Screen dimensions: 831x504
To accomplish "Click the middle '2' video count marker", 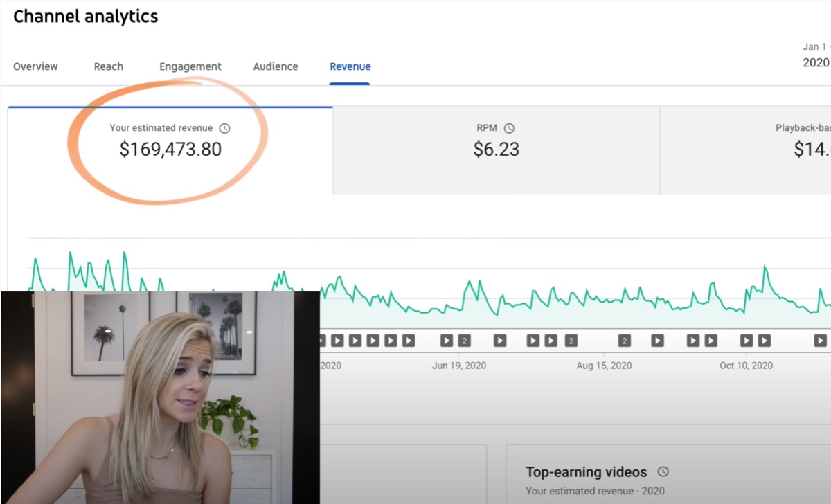I will click(x=571, y=341).
